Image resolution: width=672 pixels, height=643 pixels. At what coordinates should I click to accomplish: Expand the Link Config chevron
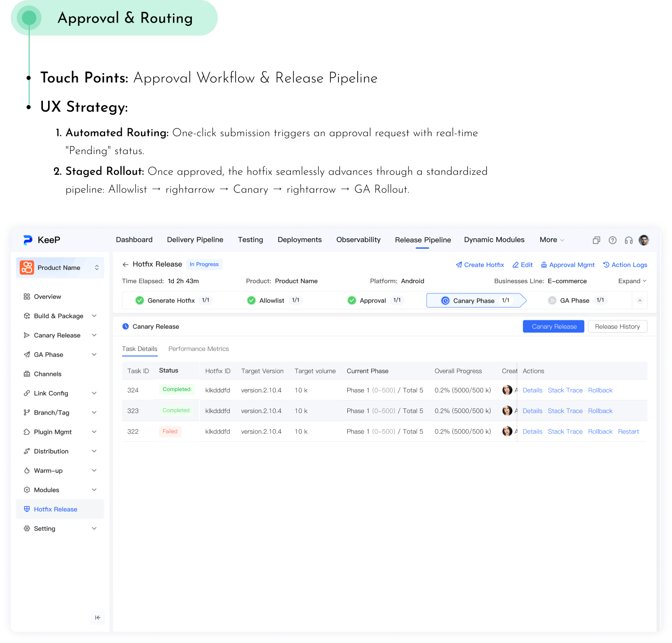94,393
